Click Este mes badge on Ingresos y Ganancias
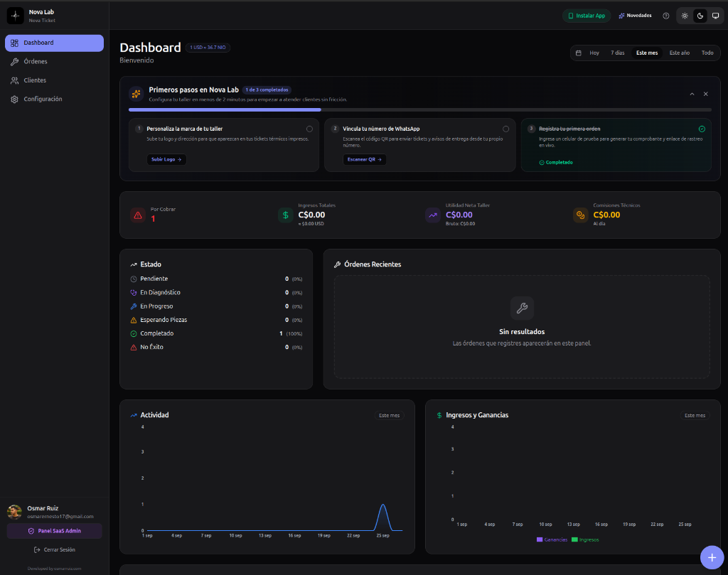The image size is (728, 575). pos(695,416)
